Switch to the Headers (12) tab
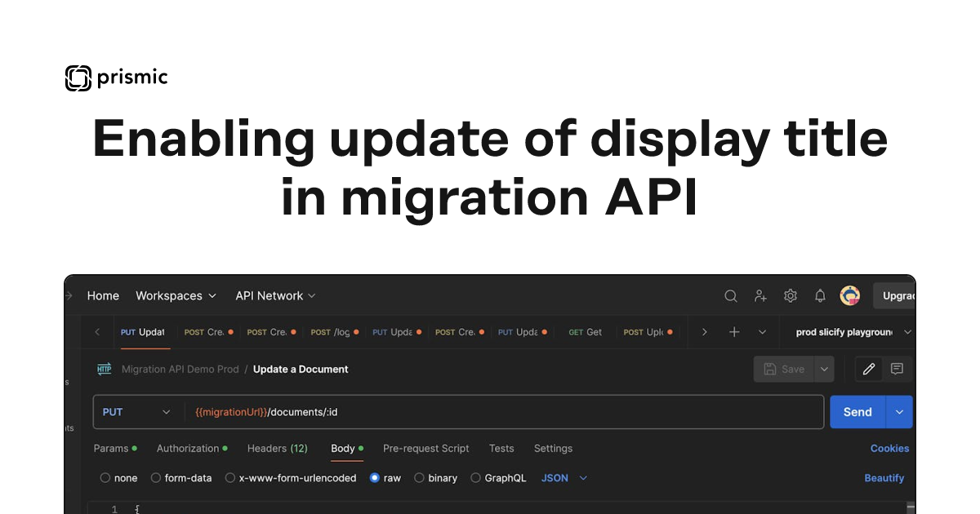 click(277, 449)
